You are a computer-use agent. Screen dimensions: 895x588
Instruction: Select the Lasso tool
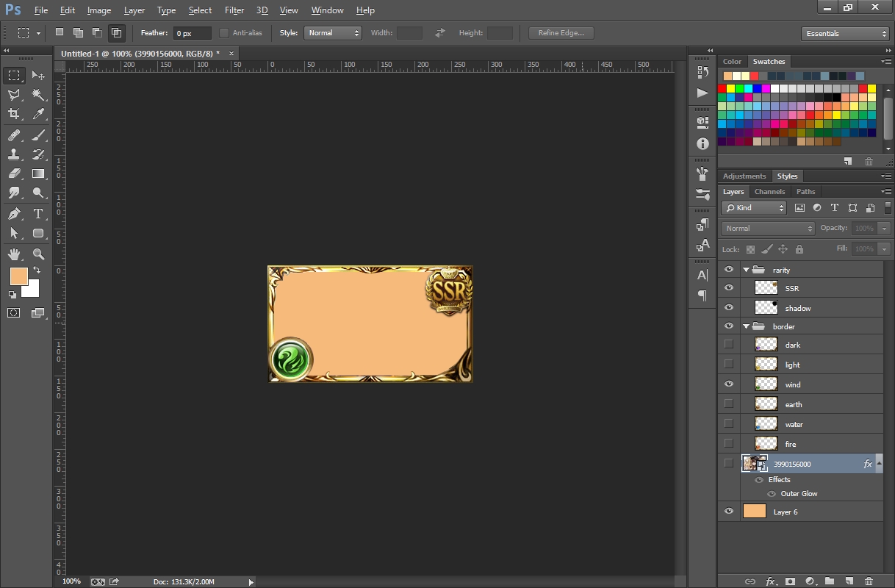point(14,94)
